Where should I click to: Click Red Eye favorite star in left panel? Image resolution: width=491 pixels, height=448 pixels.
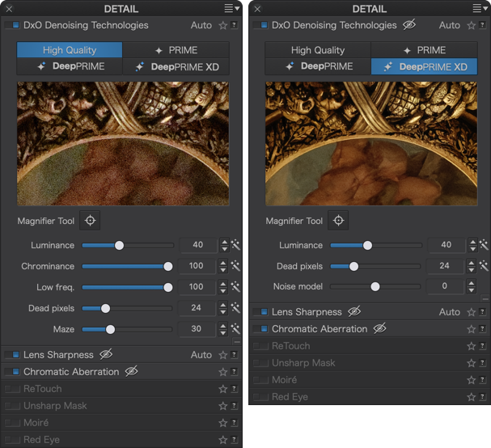[223, 440]
